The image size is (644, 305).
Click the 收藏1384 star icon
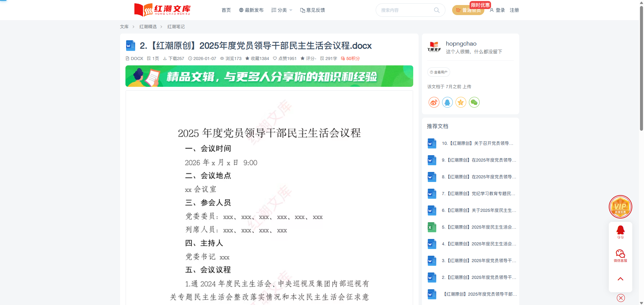[x=247, y=58]
